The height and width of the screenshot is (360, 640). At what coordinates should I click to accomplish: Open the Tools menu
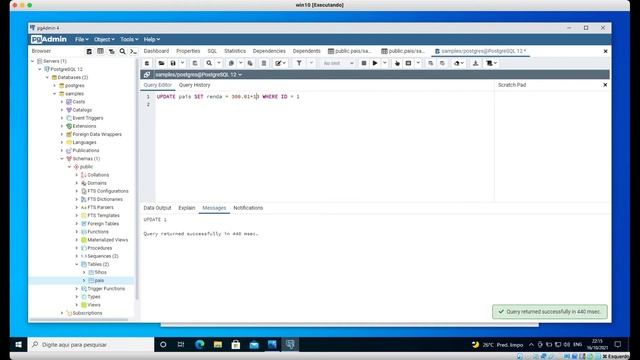tap(129, 40)
